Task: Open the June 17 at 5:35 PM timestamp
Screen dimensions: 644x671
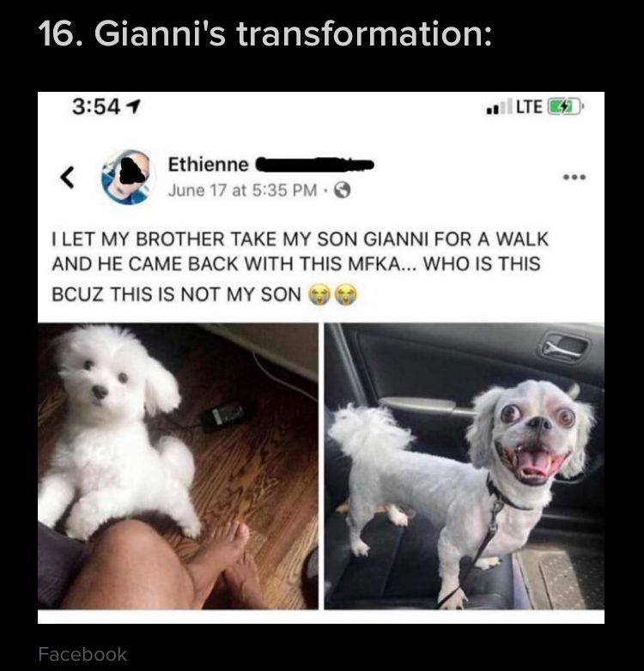Action: 243,190
